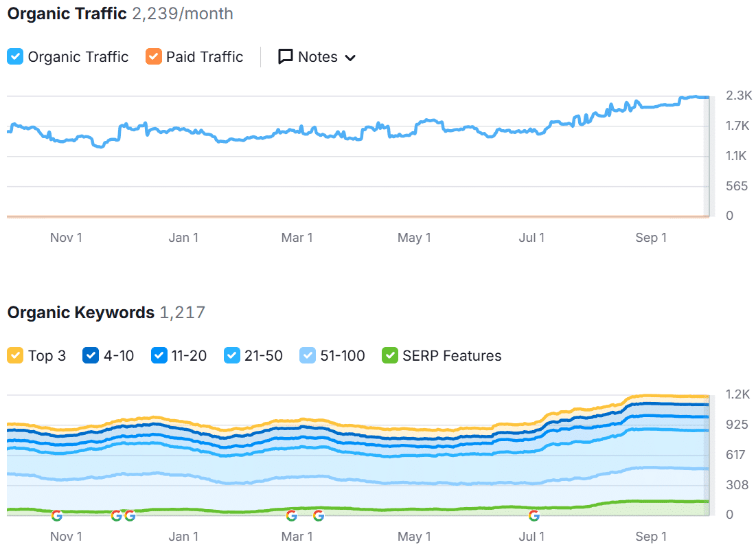Image resolution: width=756 pixels, height=549 pixels.
Task: Open the Google update marker in mid-March
Action: click(319, 515)
